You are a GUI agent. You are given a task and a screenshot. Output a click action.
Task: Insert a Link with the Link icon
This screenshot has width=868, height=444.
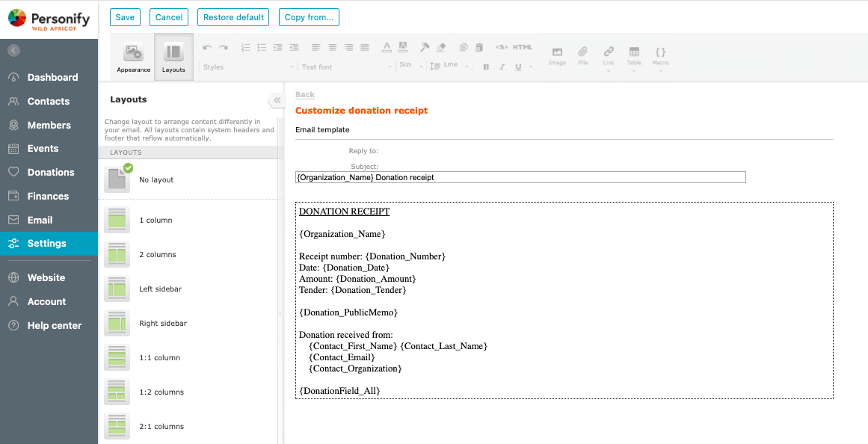(608, 54)
